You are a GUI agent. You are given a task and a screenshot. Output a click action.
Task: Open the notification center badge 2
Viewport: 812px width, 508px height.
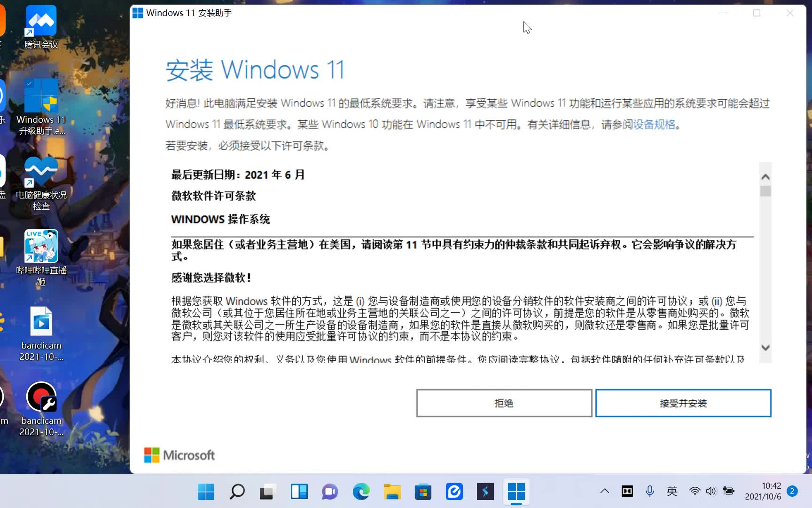(x=792, y=491)
